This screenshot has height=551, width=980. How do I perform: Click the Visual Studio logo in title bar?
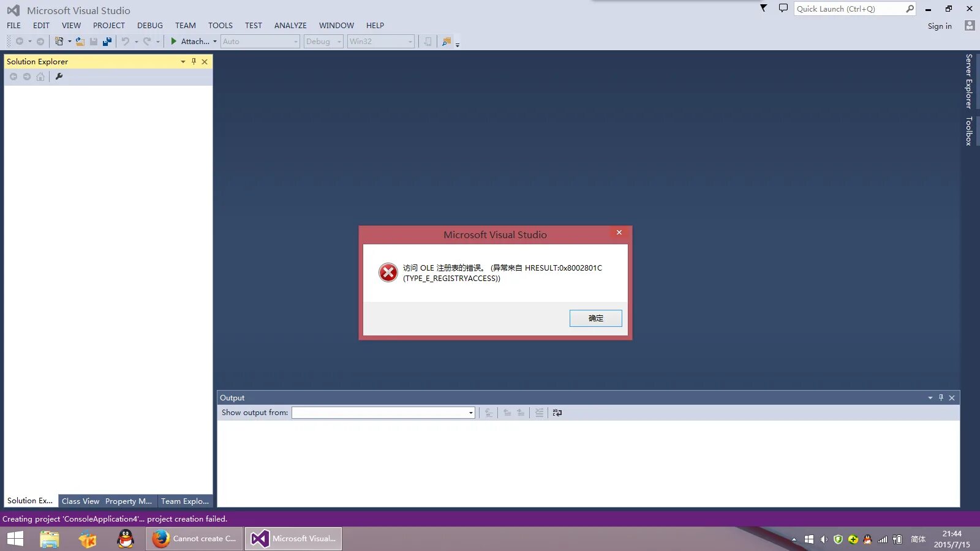13,10
